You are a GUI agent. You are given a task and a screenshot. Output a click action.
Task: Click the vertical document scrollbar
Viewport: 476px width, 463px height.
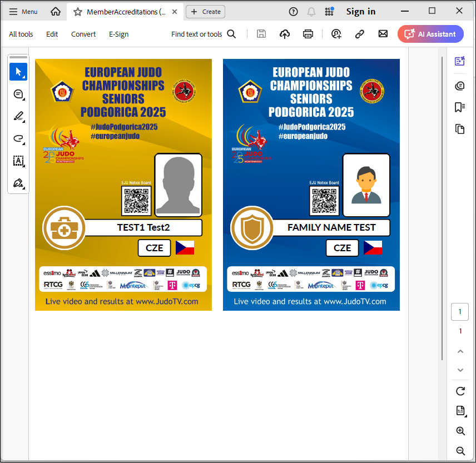(442, 206)
